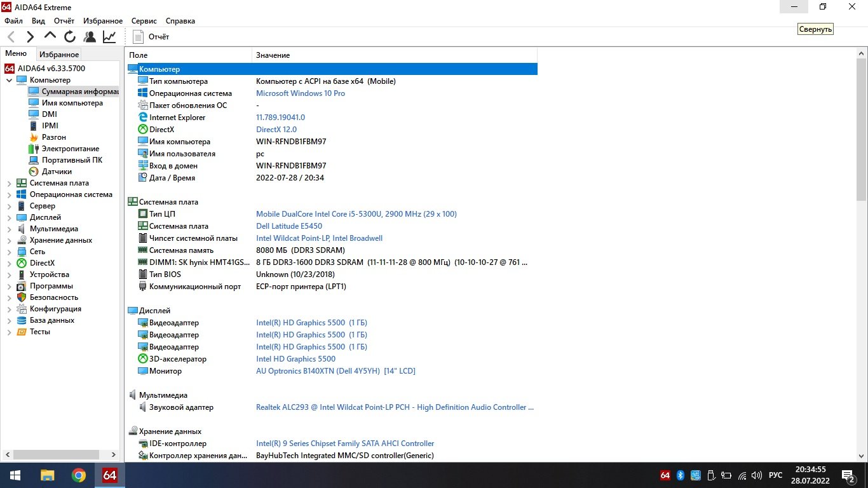Refresh the page via the circular arrow icon

(70, 37)
